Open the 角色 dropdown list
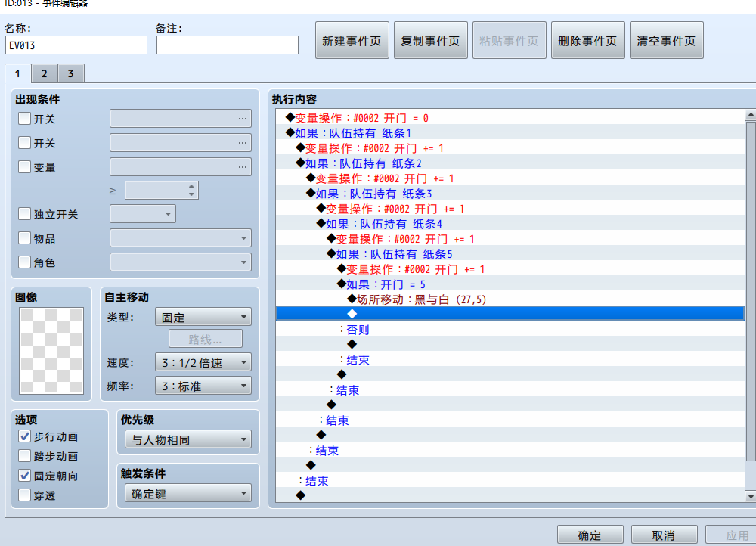Viewport: 756px width, 546px height. pyautogui.click(x=181, y=262)
